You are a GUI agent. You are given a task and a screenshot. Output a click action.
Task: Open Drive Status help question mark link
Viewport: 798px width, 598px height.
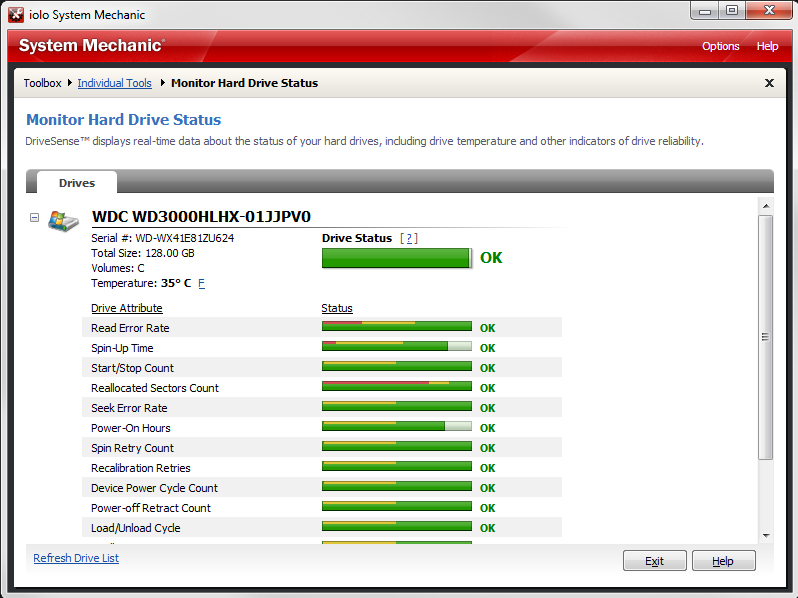[409, 238]
